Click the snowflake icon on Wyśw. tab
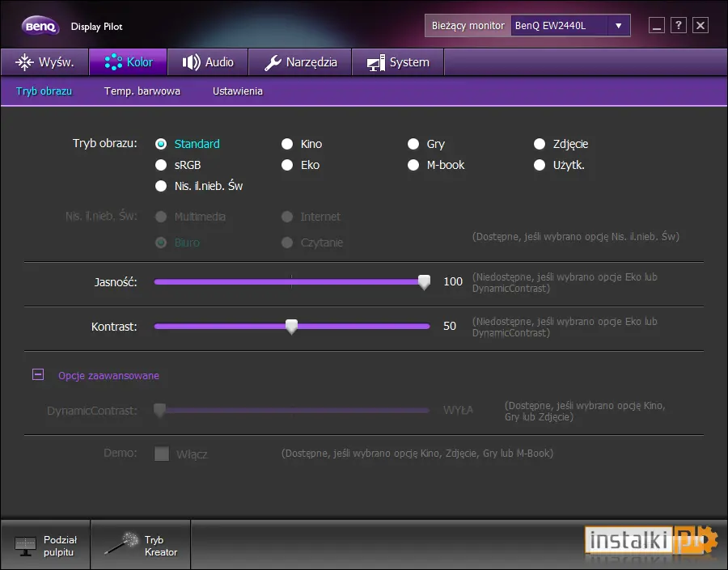 coord(24,62)
